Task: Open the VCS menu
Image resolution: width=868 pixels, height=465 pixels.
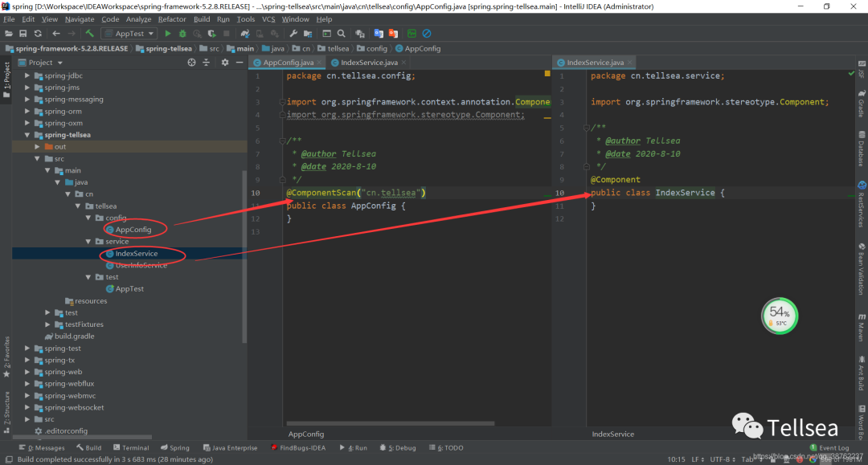Action: pos(268,19)
